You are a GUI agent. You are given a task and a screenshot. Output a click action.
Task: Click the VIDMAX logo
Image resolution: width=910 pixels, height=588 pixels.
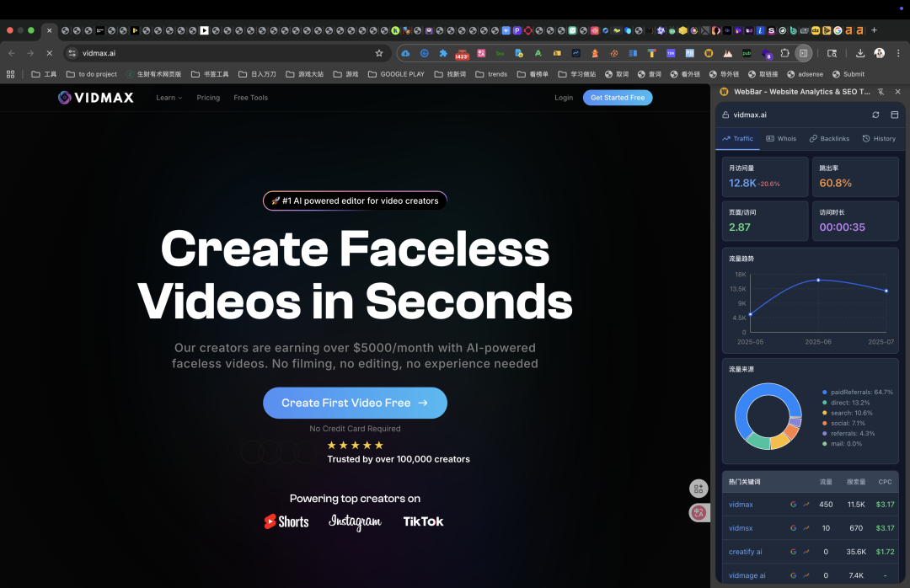96,98
